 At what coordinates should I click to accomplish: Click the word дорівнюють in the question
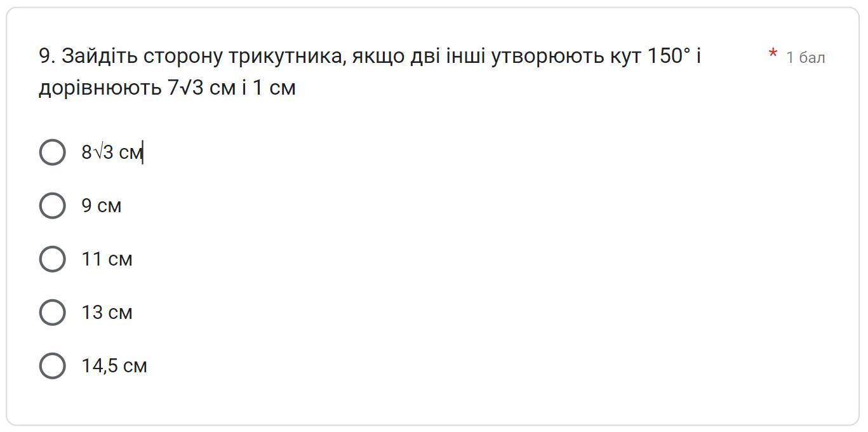pos(100,89)
